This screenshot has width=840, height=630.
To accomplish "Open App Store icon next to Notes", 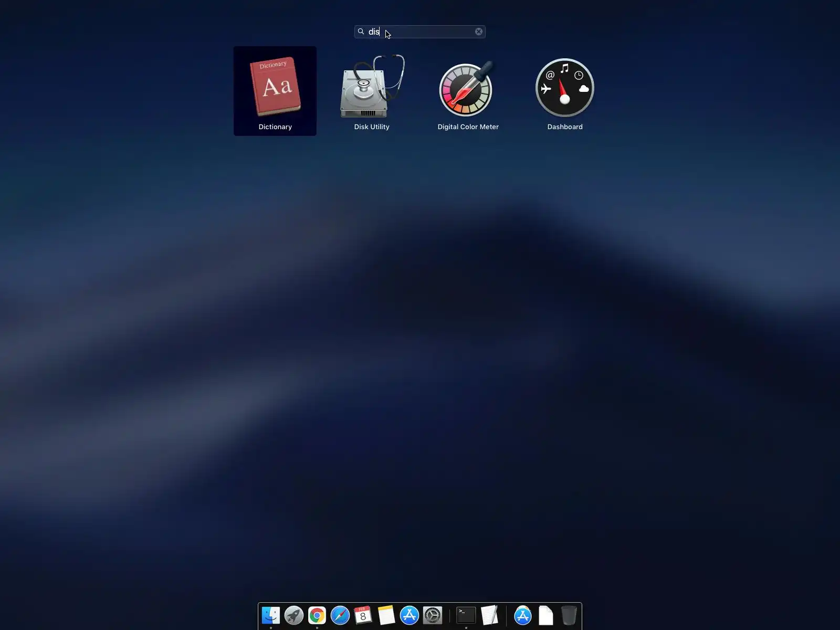I will click(409, 615).
